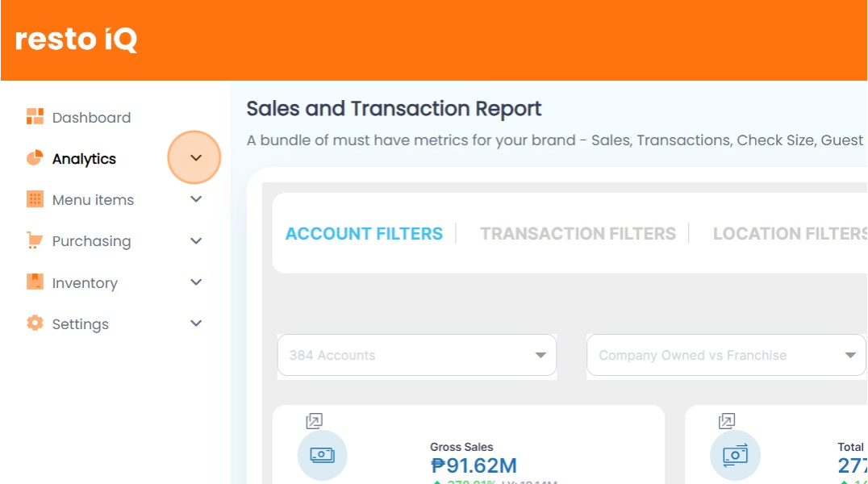The image size is (868, 484).
Task: Expand the Menu items submenu chevron
Action: (195, 199)
